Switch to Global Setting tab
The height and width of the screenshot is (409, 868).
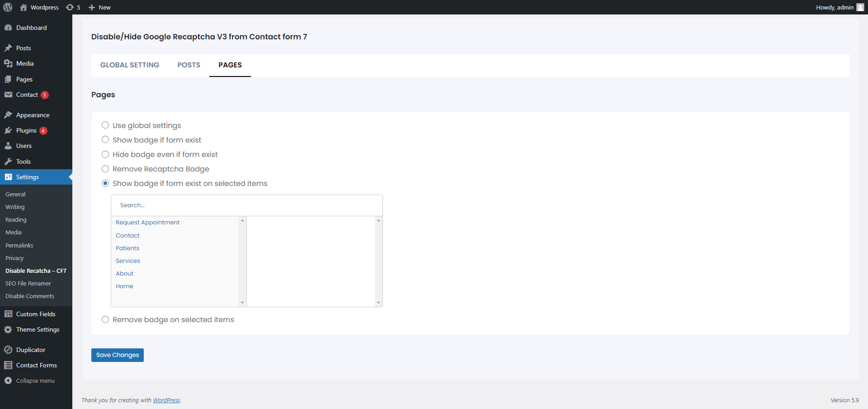point(130,65)
